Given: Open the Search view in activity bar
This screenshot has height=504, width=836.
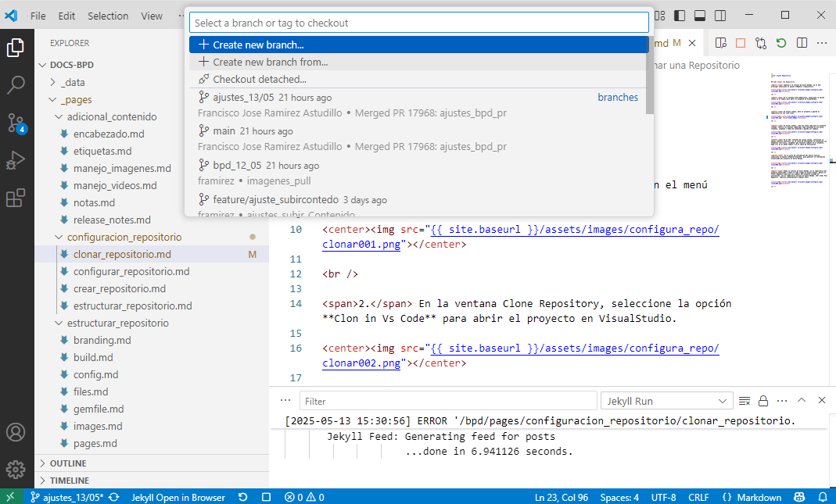Looking at the screenshot, I should [x=16, y=85].
